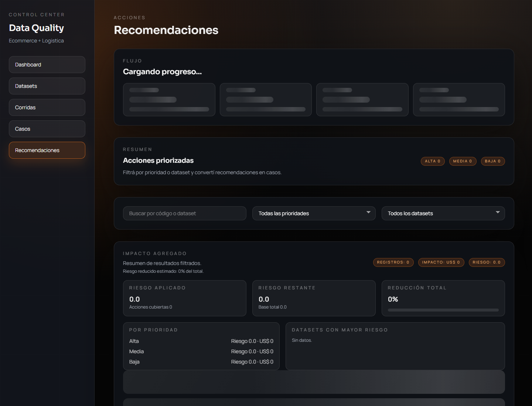Click the RIESGO: 0.0 chip

pyautogui.click(x=487, y=262)
